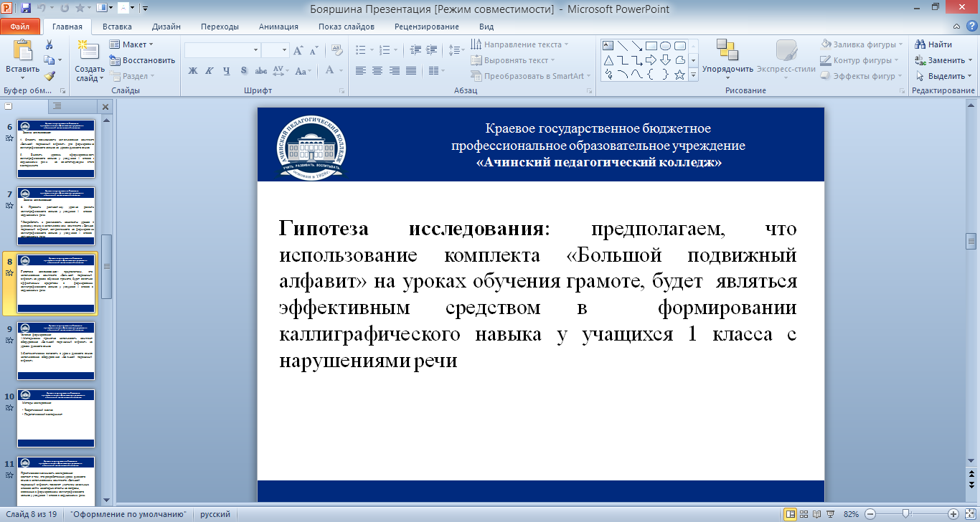Select slide 10 thumbnail
Image resolution: width=980 pixels, height=522 pixels.
(x=56, y=418)
